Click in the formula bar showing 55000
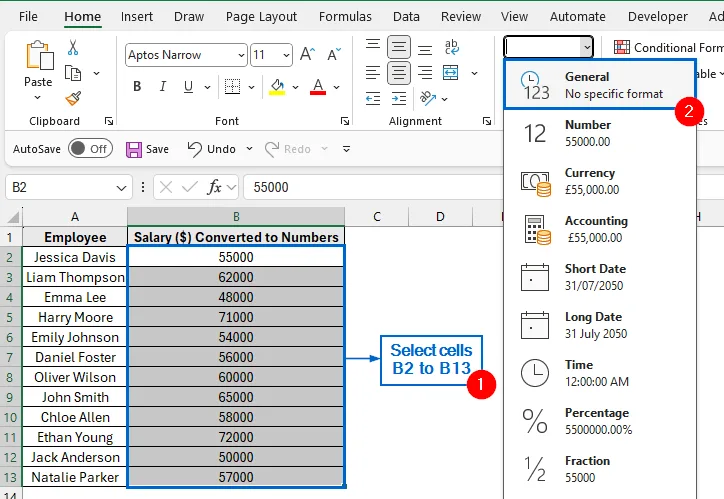Viewport: 724px width, 499px height. (x=373, y=187)
